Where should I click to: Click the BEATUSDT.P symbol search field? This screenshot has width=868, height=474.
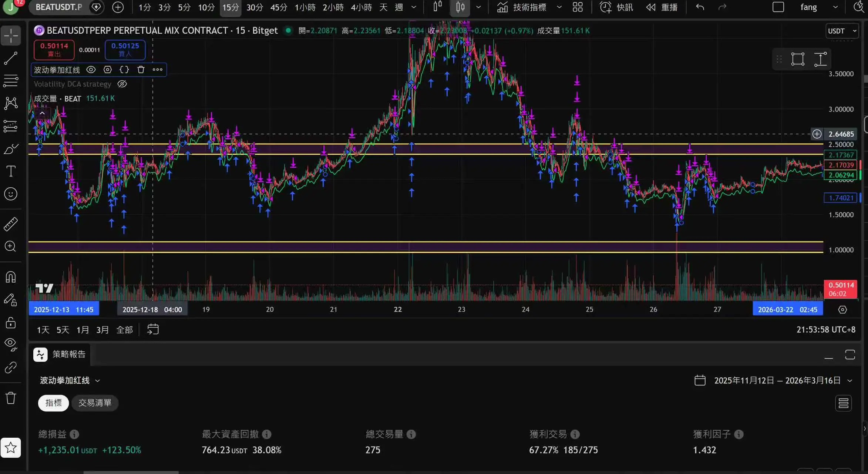59,7
